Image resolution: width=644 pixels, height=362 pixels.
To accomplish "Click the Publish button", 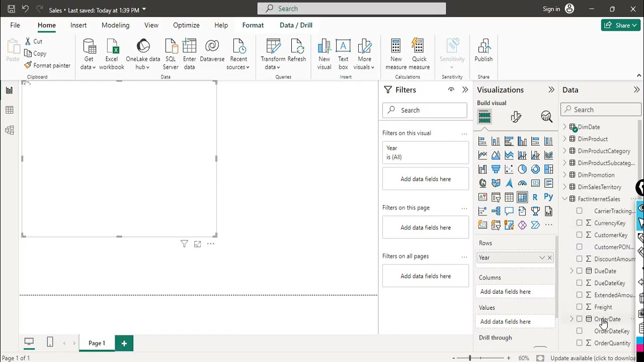I will (x=484, y=51).
